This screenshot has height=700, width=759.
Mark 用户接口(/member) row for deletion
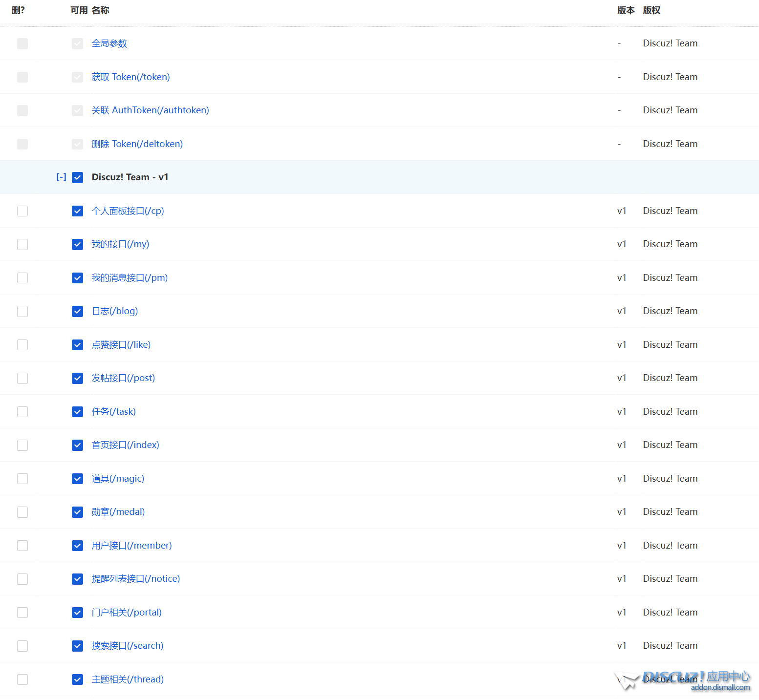22,546
